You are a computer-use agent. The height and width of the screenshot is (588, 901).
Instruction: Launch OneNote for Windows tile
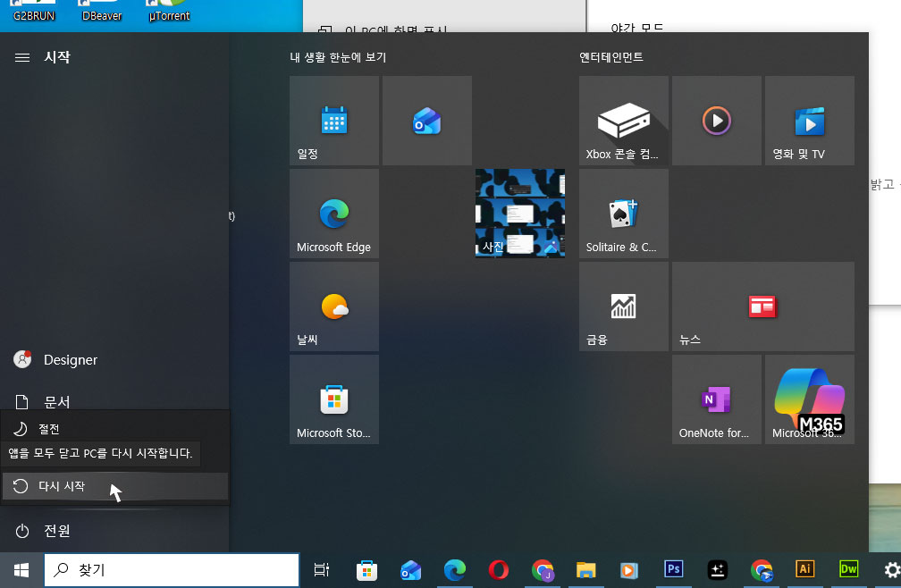point(716,399)
